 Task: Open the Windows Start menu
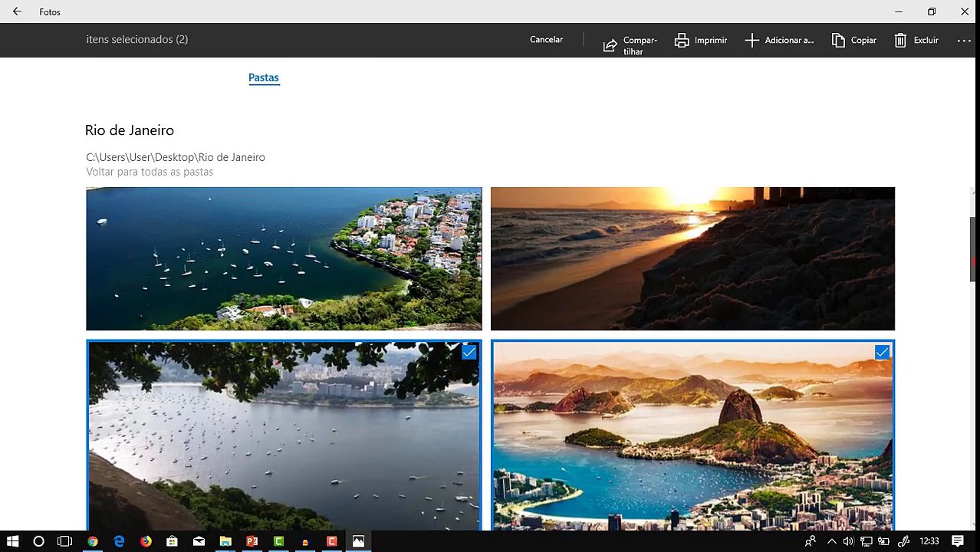pos(13,541)
